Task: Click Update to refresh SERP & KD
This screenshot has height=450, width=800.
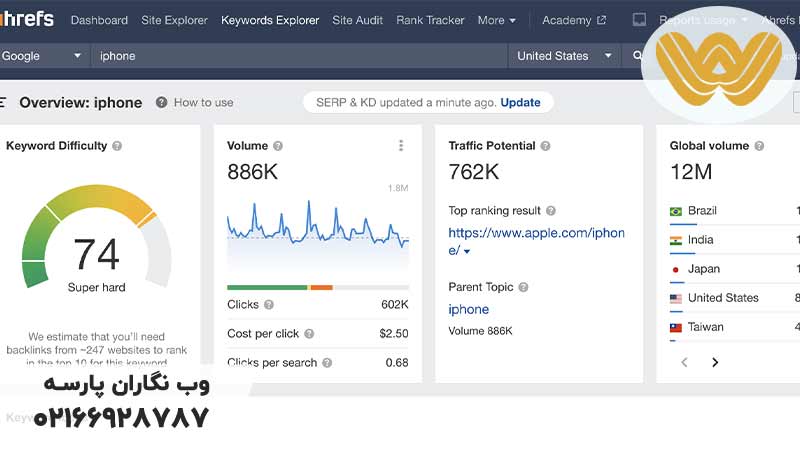Action: click(520, 103)
